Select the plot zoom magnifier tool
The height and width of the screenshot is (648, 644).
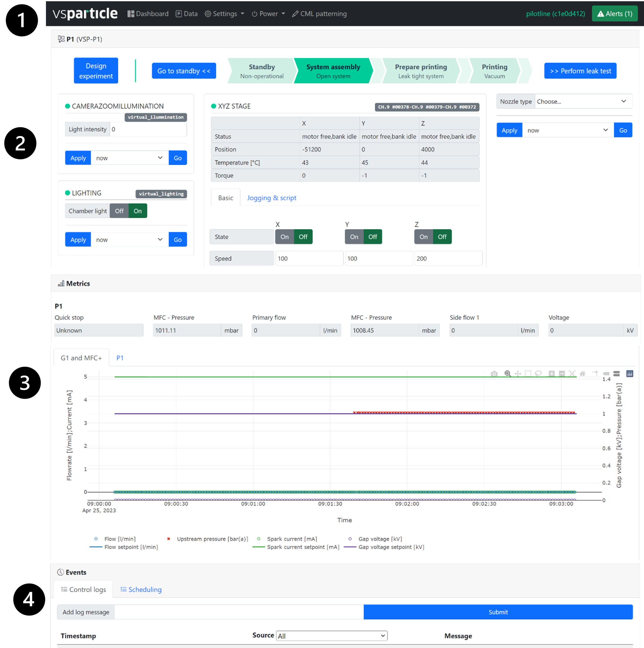point(508,374)
